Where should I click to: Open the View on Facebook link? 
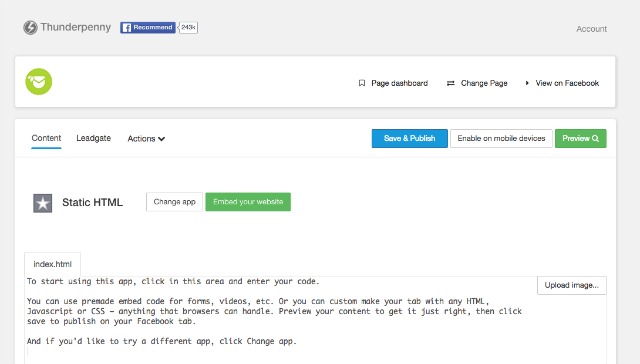click(567, 83)
